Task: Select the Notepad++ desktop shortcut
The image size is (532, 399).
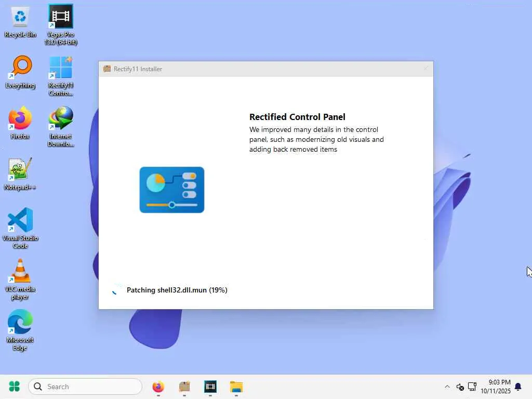Action: pos(20,174)
